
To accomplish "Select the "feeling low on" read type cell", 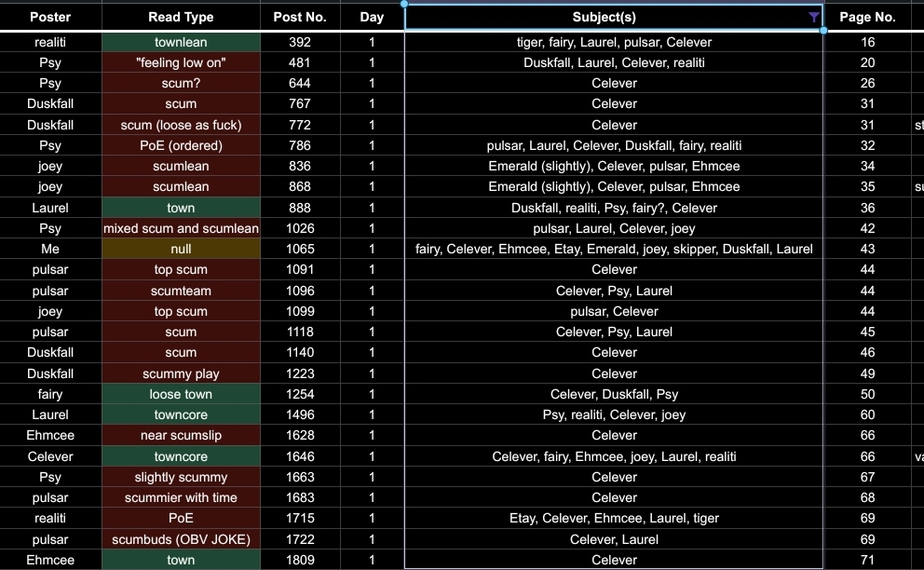I will [x=181, y=62].
